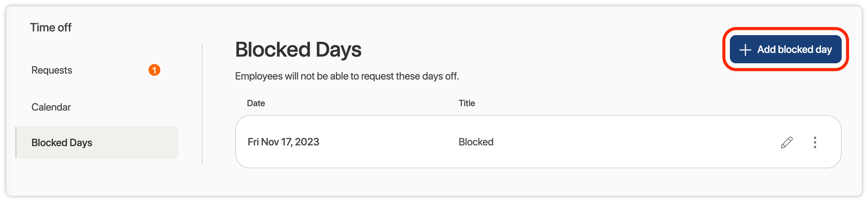Click the red outline around Add blocked day
This screenshot has height=202, width=868.
pyautogui.click(x=786, y=29)
